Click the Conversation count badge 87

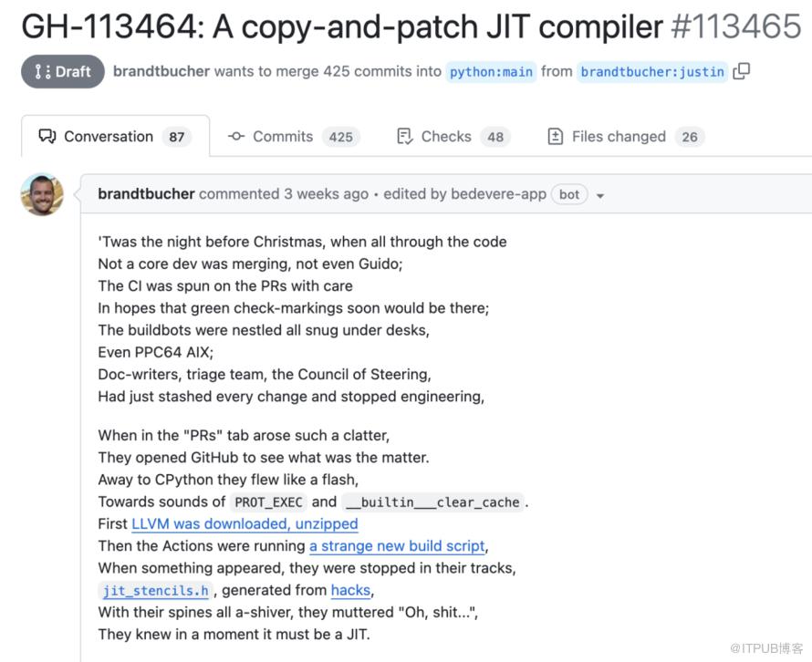177,137
